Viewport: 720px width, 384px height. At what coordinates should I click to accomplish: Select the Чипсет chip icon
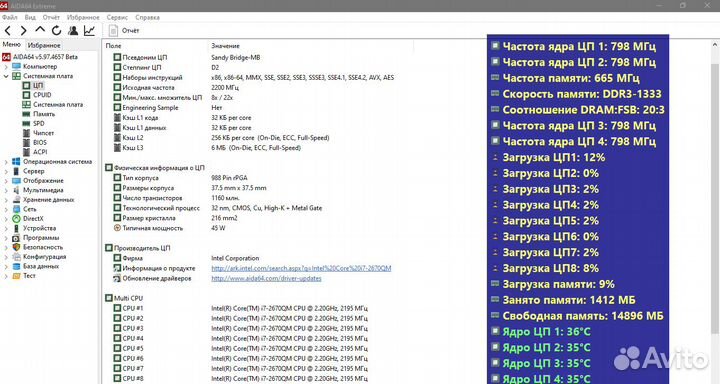point(26,133)
